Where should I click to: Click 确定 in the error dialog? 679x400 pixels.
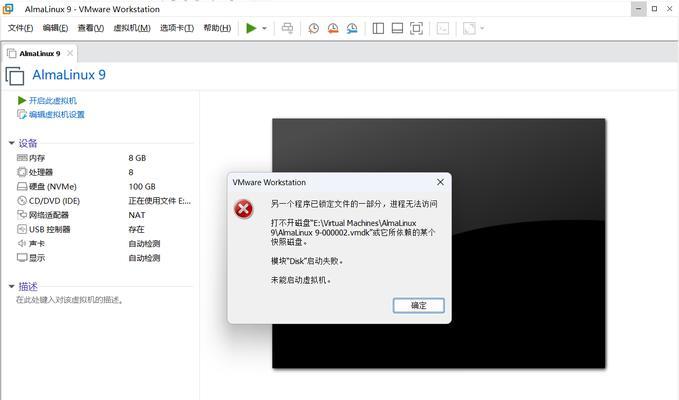click(x=419, y=305)
